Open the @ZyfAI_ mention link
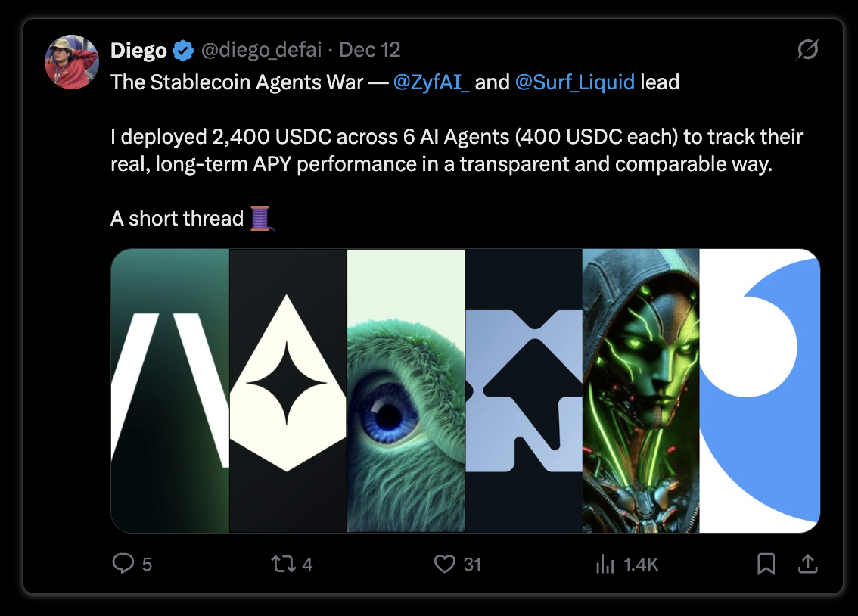The image size is (858, 616). [431, 82]
